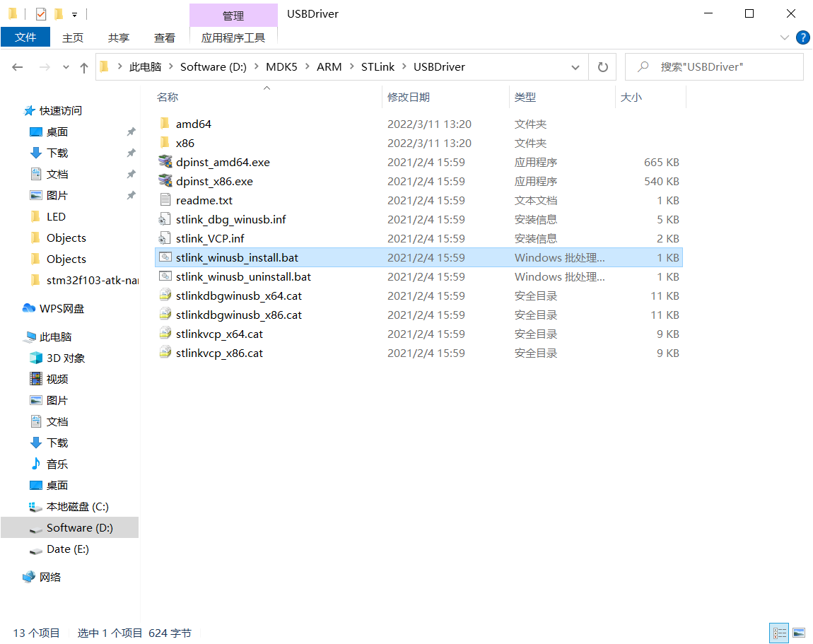The height and width of the screenshot is (644, 813).
Task: Go back with the left arrow
Action: [x=18, y=67]
